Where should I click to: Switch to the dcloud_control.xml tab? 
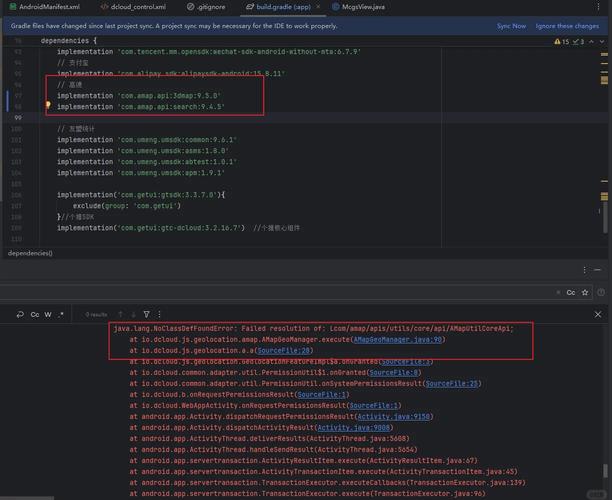(133, 7)
